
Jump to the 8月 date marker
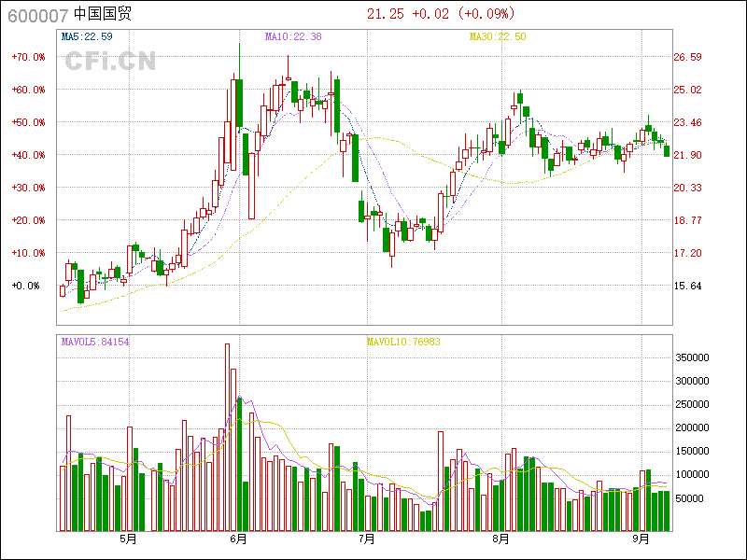pos(501,539)
